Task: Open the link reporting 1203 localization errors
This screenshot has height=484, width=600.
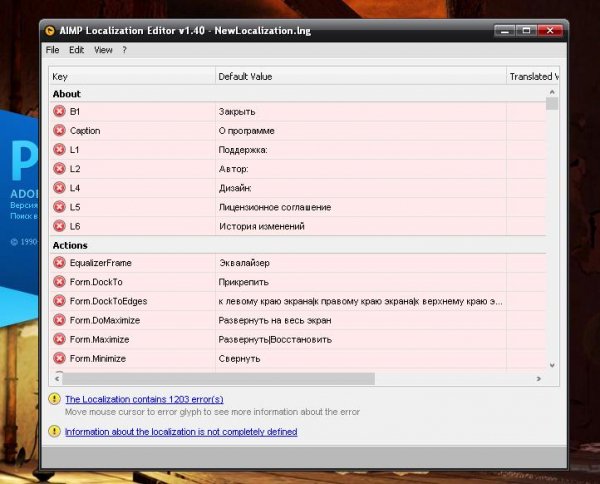Action: pyautogui.click(x=144, y=399)
